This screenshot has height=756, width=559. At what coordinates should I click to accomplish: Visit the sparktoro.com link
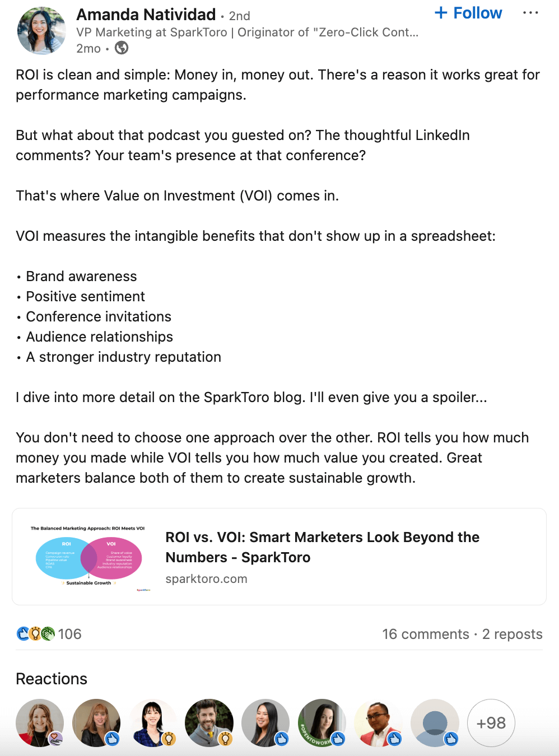coord(206,579)
